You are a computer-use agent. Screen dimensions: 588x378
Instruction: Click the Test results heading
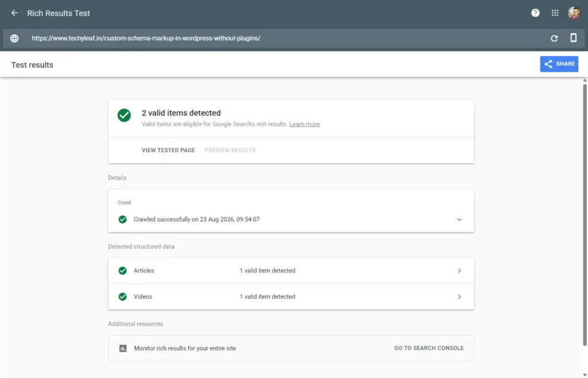(32, 65)
